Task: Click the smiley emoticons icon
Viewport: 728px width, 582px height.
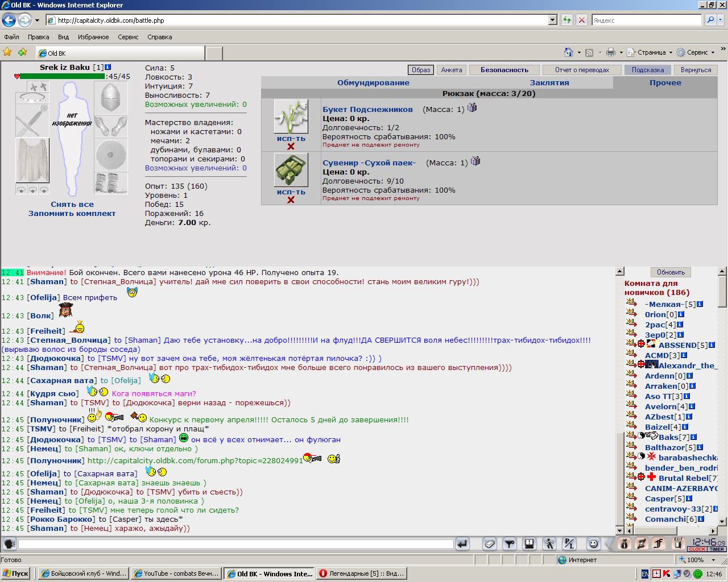Action: click(x=593, y=544)
